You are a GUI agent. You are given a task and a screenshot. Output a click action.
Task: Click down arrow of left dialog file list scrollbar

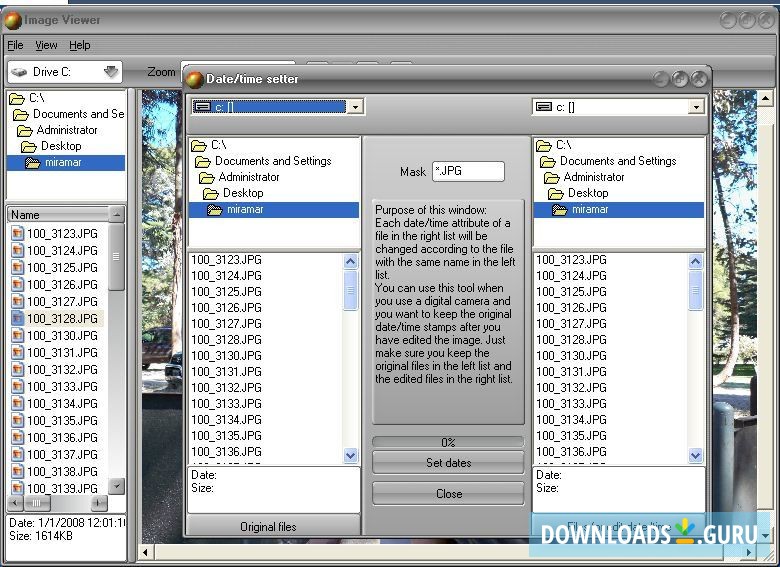(x=350, y=455)
